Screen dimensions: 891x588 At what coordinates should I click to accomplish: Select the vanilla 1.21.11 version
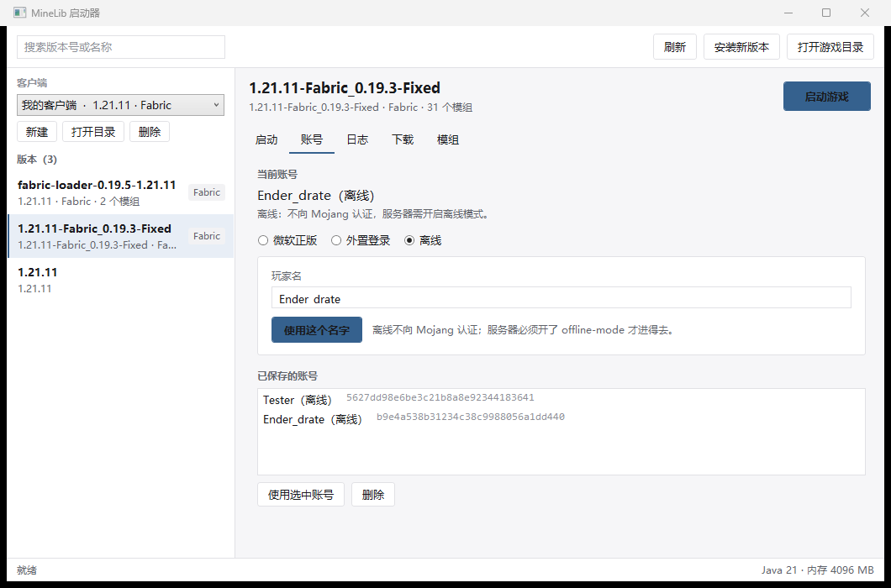pos(120,280)
